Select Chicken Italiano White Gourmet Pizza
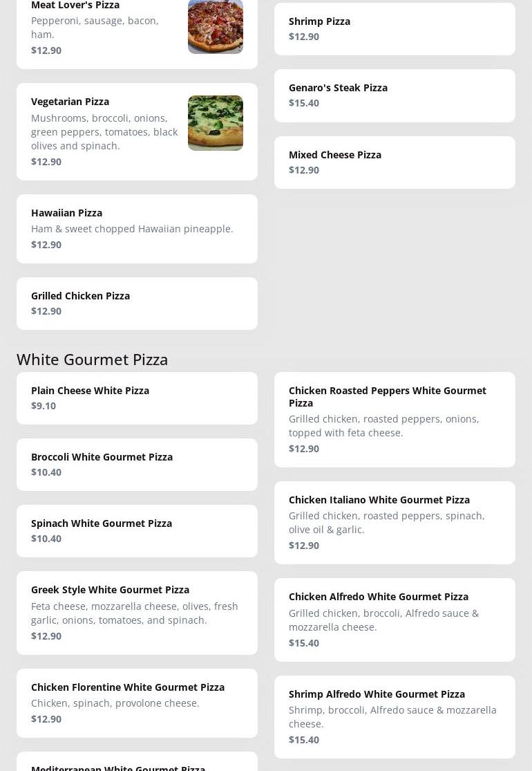Image resolution: width=532 pixels, height=771 pixels. 394,522
